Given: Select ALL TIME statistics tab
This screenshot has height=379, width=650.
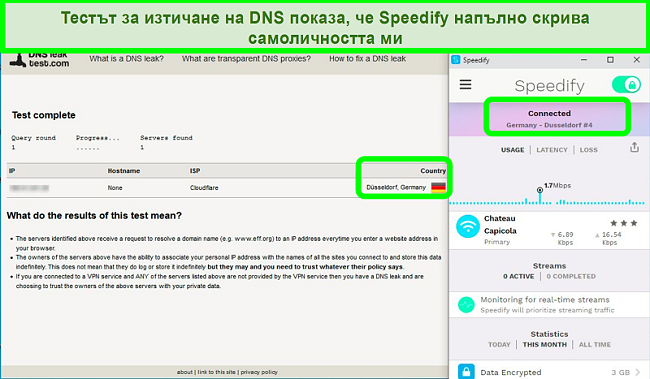Looking at the screenshot, I should pos(595,345).
